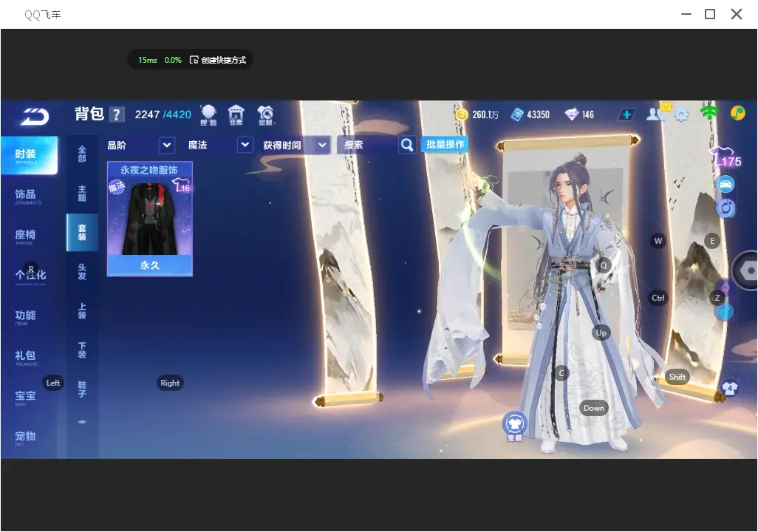
Task: Select the 全部 all subcategory
Action: tap(82, 154)
